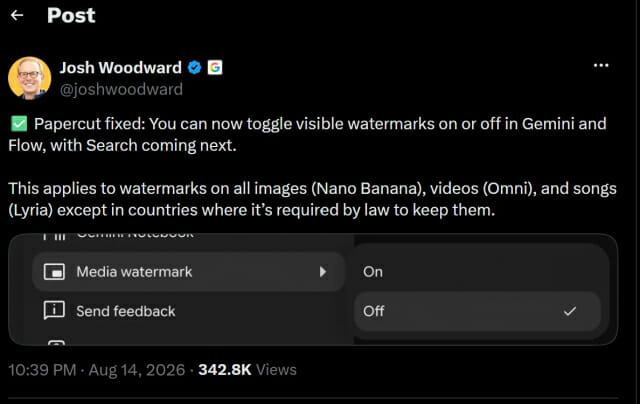Select the Off watermark option
The image size is (640, 404).
[477, 311]
